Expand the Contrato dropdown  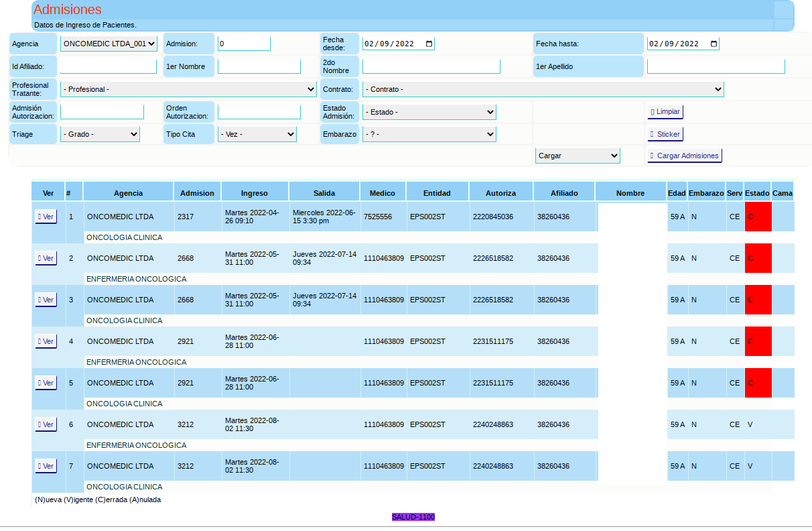(x=543, y=89)
